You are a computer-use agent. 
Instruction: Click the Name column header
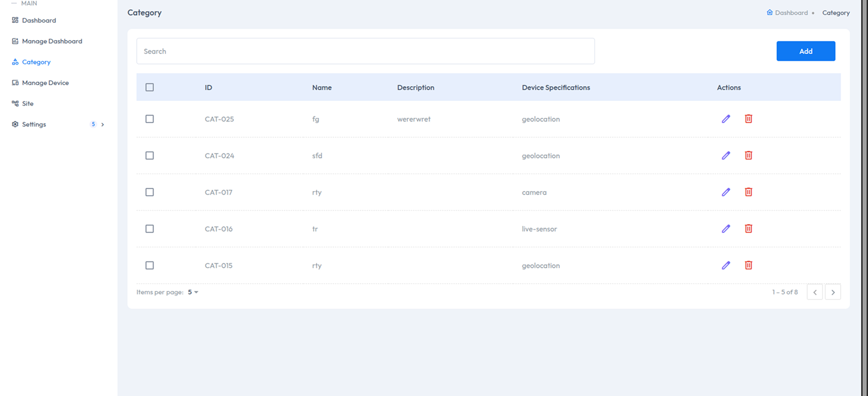(x=322, y=87)
